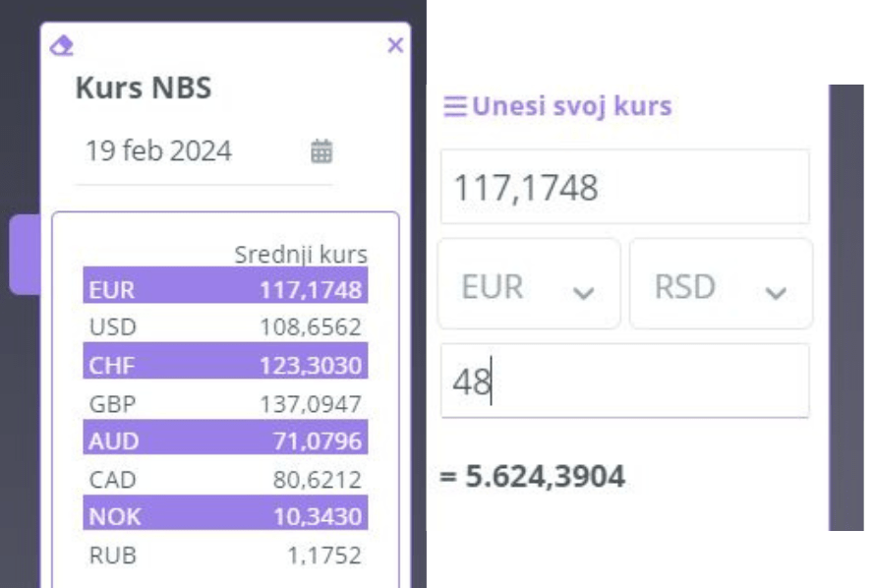Select the CAD exchange rate row

pyautogui.click(x=225, y=479)
